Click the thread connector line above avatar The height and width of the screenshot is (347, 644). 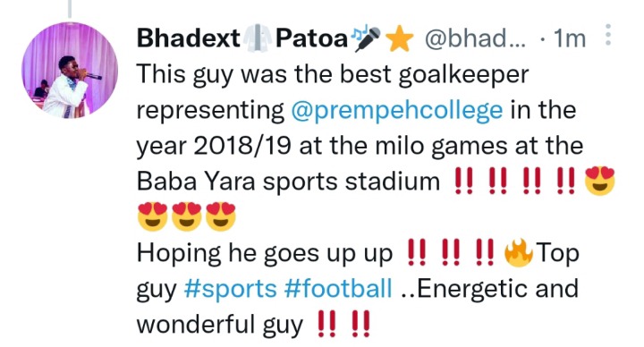click(70, 9)
